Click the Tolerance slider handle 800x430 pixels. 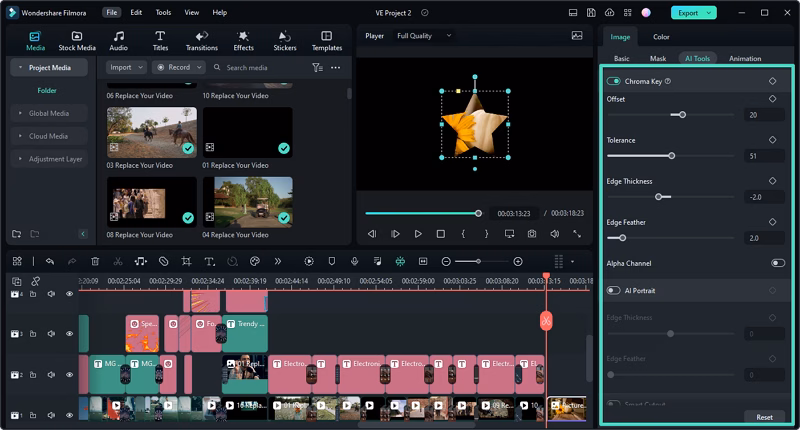[x=671, y=156]
